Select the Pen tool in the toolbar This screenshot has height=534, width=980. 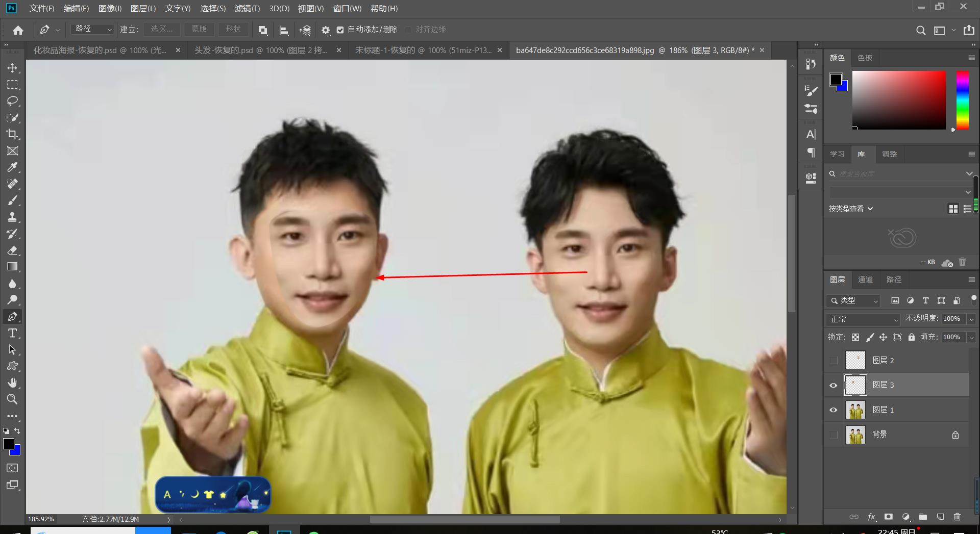click(12, 316)
